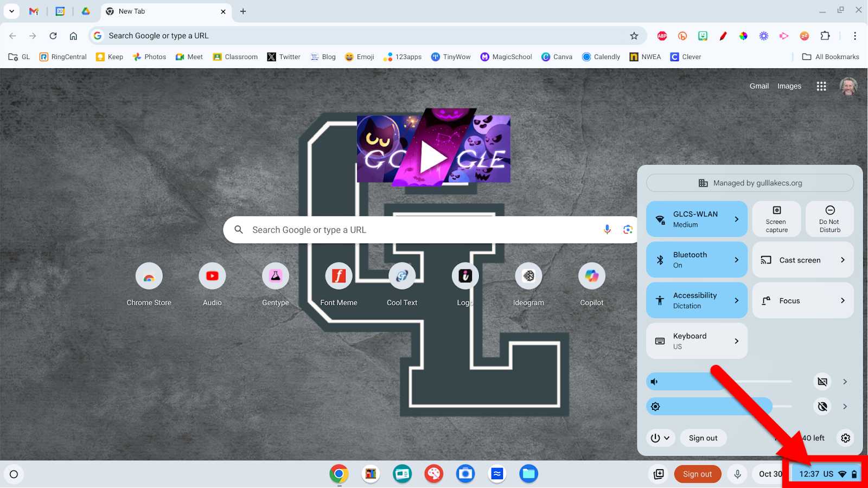
Task: Open the Canva bookmark
Action: coord(557,57)
